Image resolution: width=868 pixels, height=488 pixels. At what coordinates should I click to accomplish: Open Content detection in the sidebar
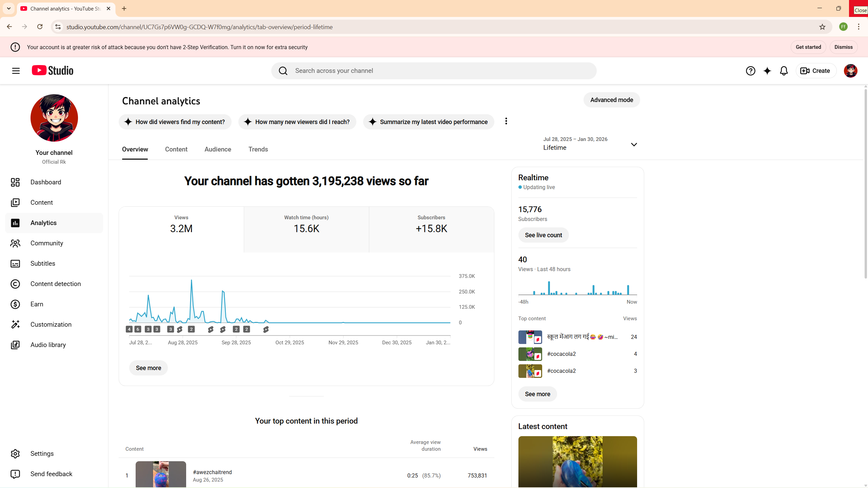pos(55,284)
